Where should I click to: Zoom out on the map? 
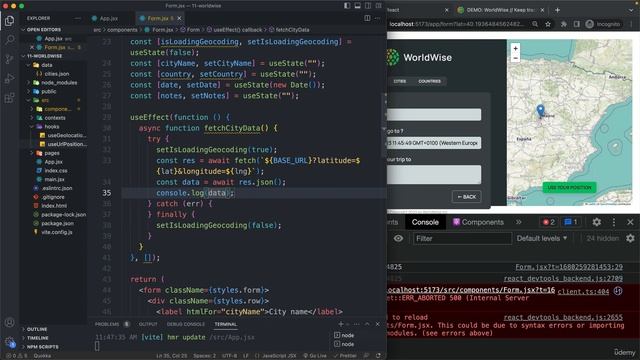click(x=516, y=58)
